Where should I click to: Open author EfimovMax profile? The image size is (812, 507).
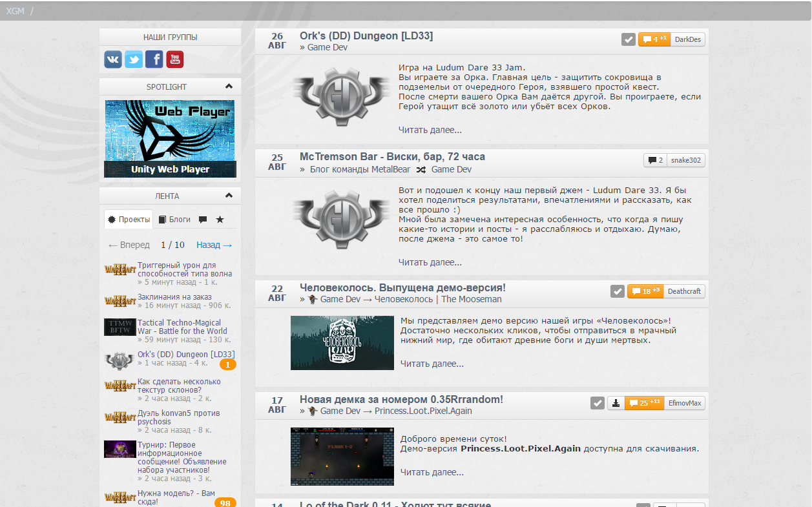pos(684,403)
